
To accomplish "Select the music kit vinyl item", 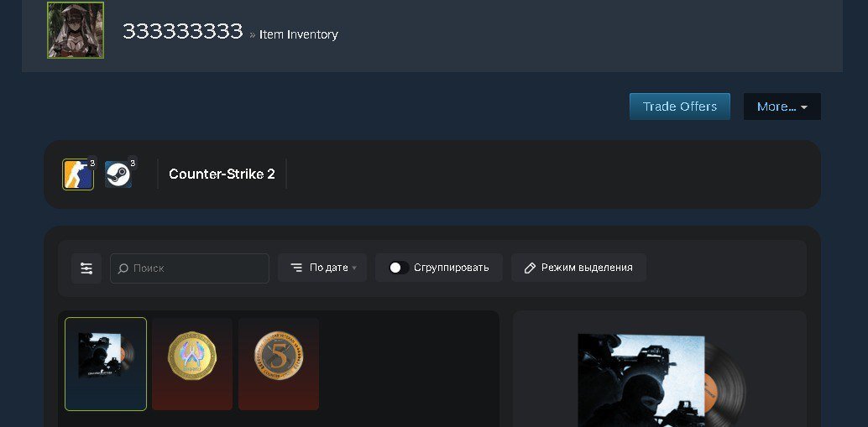I will point(106,364).
